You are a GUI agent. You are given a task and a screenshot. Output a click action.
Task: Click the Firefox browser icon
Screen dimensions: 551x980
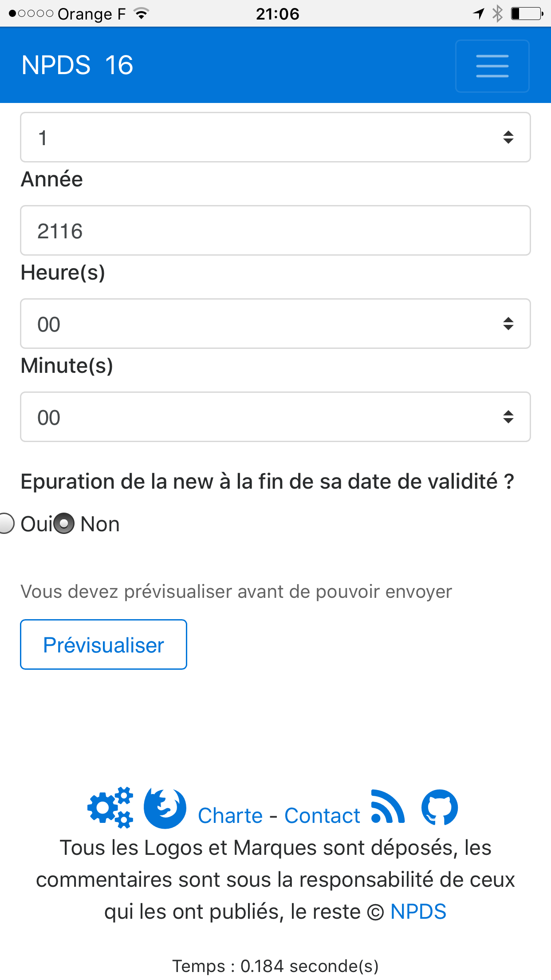pyautogui.click(x=165, y=808)
